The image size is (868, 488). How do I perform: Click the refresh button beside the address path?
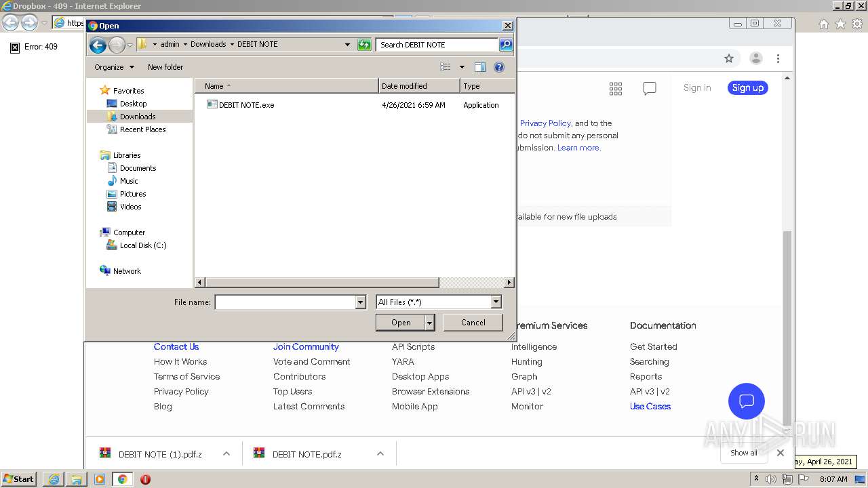[x=364, y=45]
